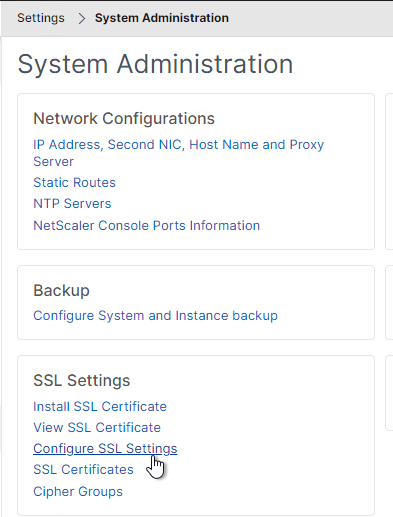
Task: Click the Install SSL Certificate link
Action: coord(100,407)
